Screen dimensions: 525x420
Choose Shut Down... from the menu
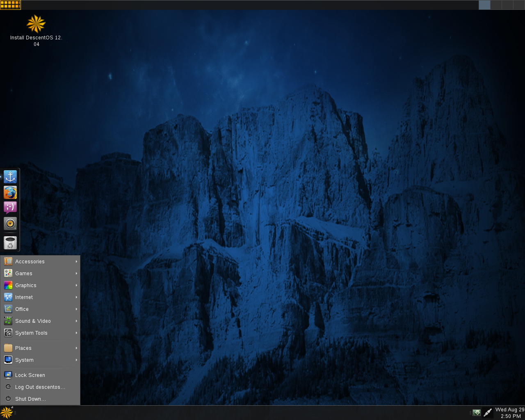[x=40, y=399]
